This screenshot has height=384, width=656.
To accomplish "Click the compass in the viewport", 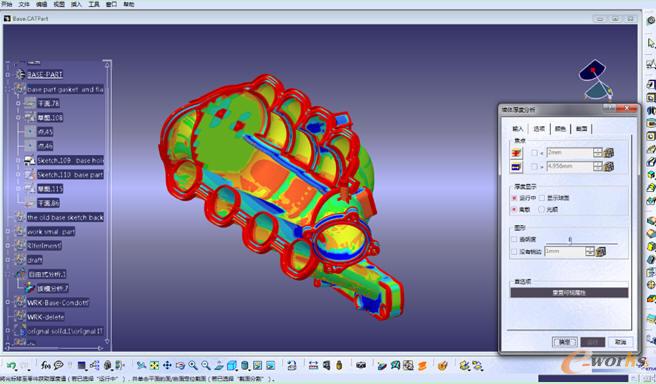I will (x=595, y=80).
